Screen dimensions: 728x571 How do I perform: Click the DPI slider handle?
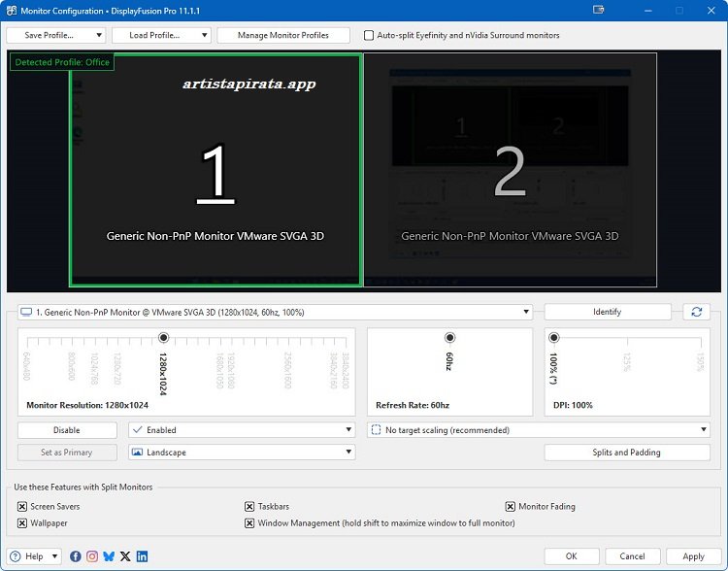click(x=554, y=338)
